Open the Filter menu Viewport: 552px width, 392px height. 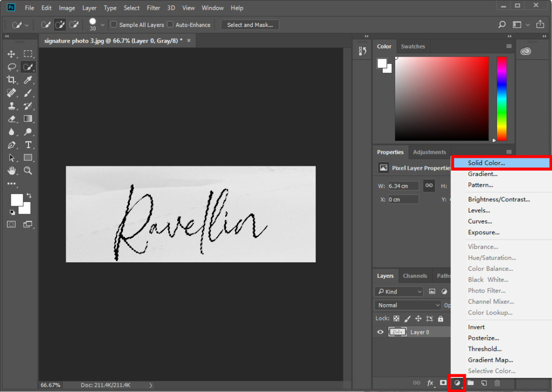pyautogui.click(x=153, y=8)
